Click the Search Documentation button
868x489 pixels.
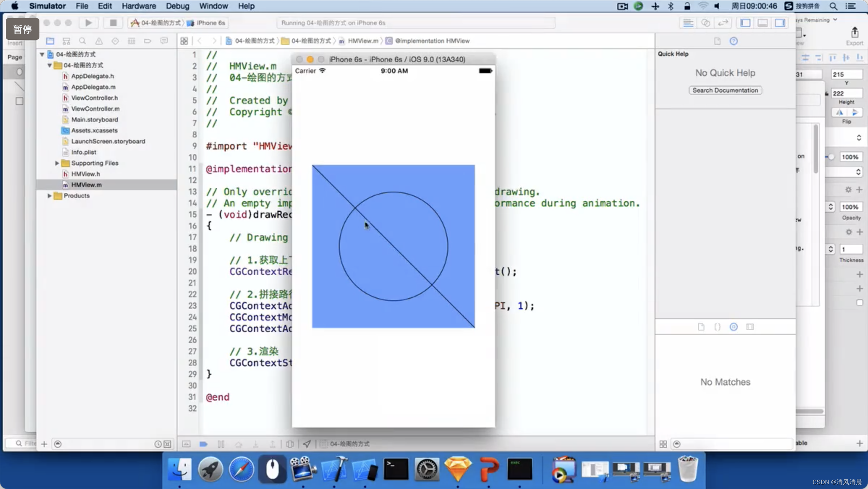[725, 90]
